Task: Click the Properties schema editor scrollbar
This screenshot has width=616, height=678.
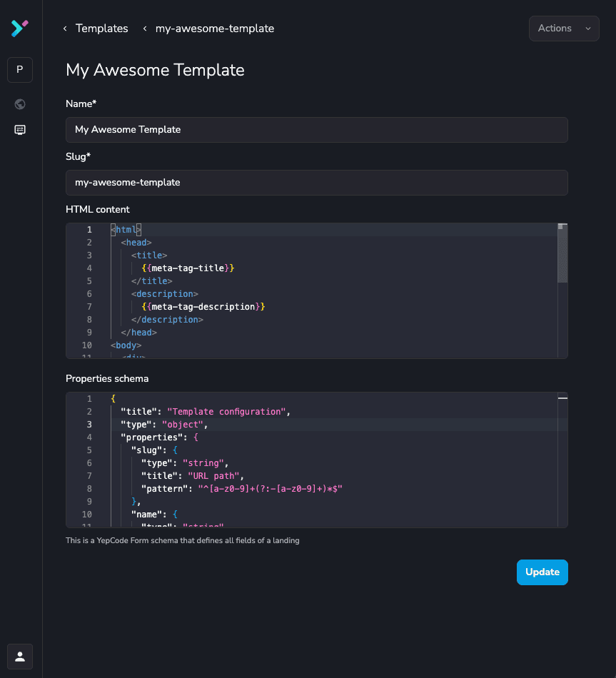Action: tap(562, 460)
